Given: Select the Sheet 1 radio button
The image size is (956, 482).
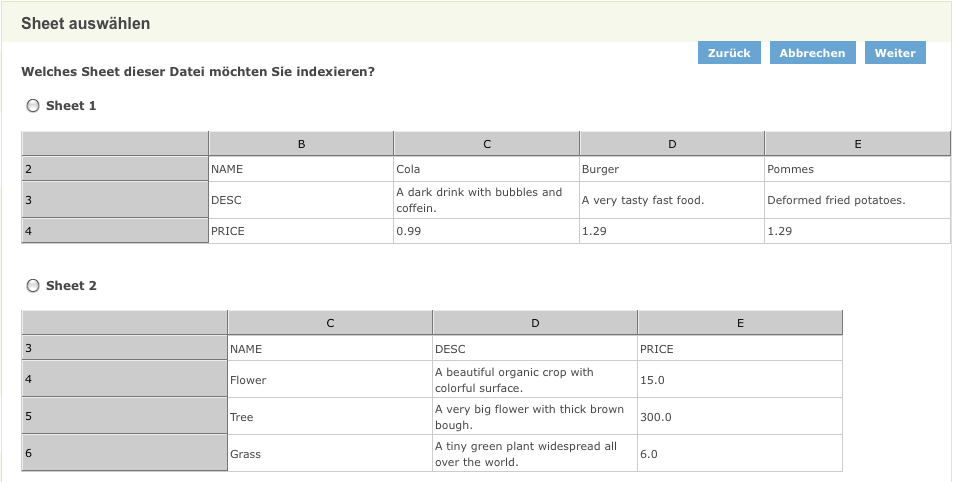Looking at the screenshot, I should coord(33,106).
